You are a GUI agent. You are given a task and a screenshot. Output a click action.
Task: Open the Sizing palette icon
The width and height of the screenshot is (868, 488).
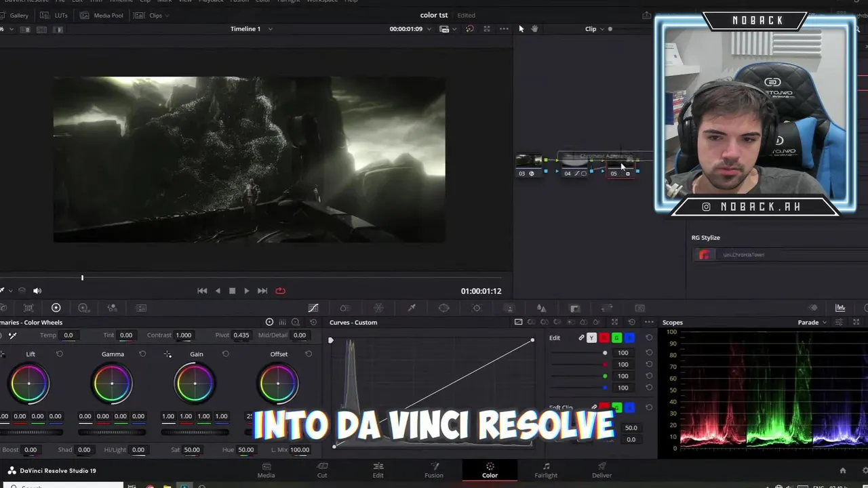607,308
